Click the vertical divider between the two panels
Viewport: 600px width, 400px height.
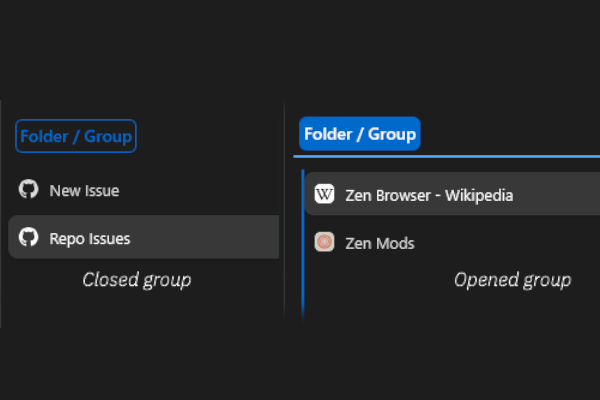click(284, 211)
